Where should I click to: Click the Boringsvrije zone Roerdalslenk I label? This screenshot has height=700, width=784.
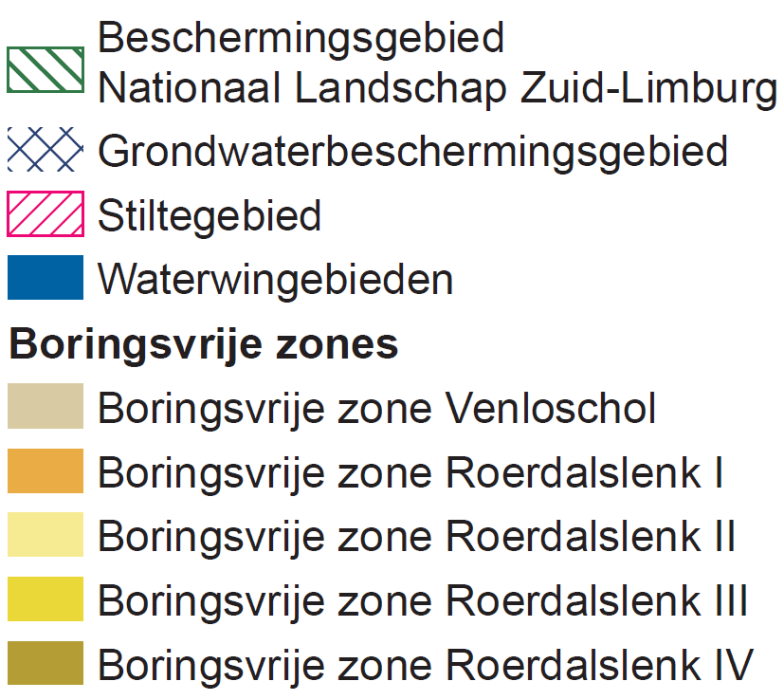click(410, 474)
